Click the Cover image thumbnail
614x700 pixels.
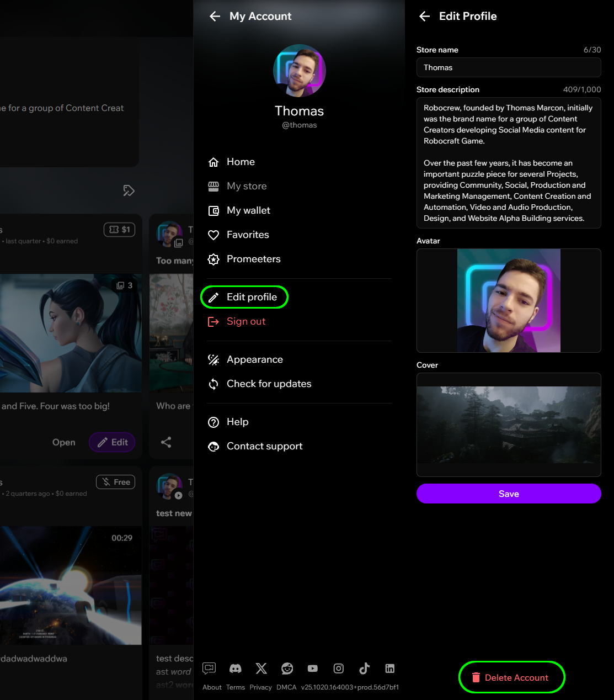(508, 425)
